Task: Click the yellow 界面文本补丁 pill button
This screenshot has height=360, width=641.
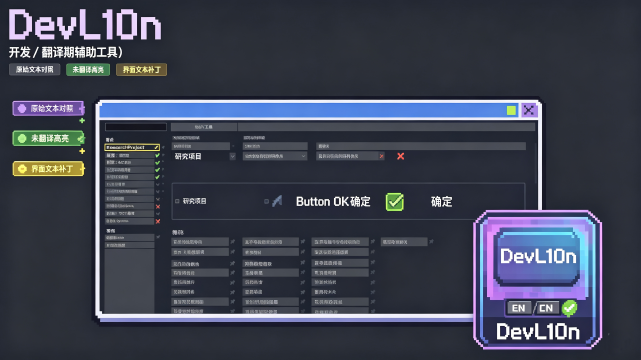Action: pos(48,169)
